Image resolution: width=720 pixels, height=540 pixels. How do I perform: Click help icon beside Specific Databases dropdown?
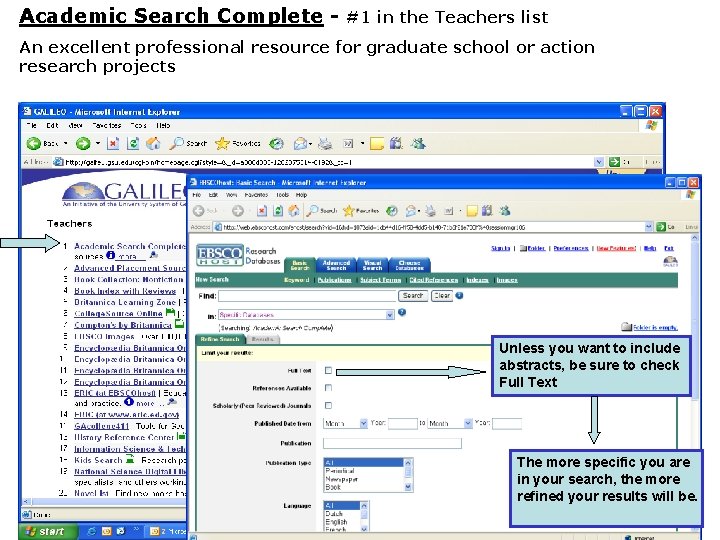coord(402,312)
